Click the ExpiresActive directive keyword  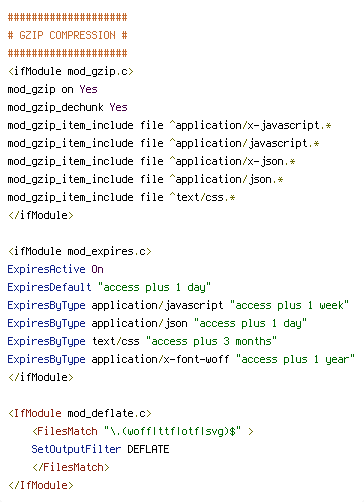tap(47, 269)
